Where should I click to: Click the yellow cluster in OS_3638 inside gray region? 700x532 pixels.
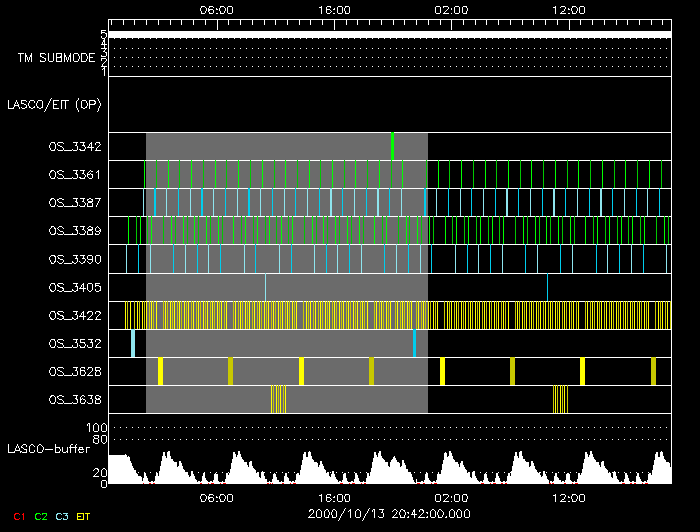pyautogui.click(x=278, y=399)
